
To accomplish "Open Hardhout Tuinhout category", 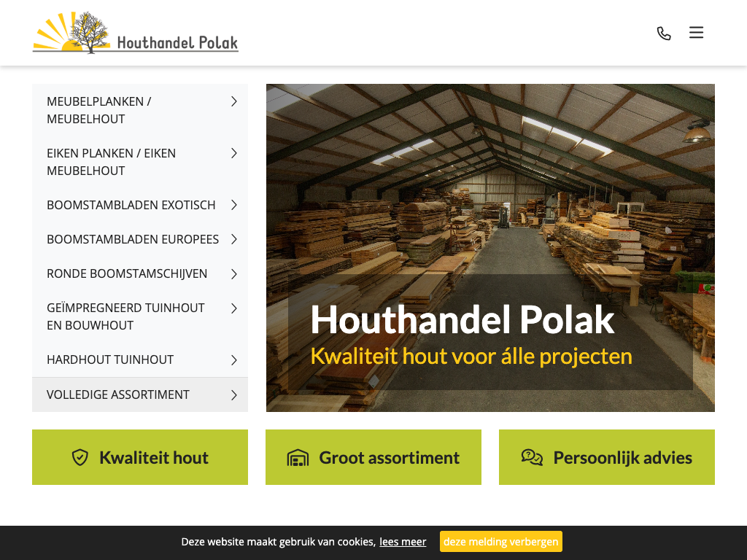I will 140,360.
